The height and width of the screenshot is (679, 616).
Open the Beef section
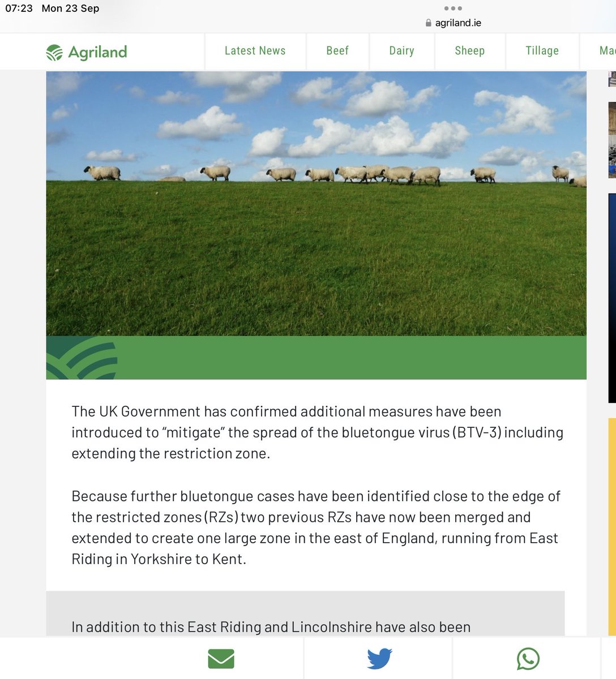tap(337, 51)
